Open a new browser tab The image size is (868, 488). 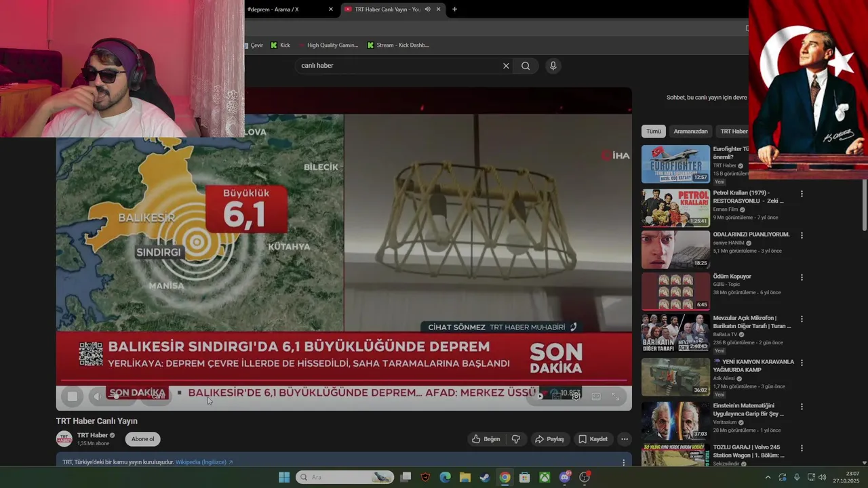click(x=454, y=9)
